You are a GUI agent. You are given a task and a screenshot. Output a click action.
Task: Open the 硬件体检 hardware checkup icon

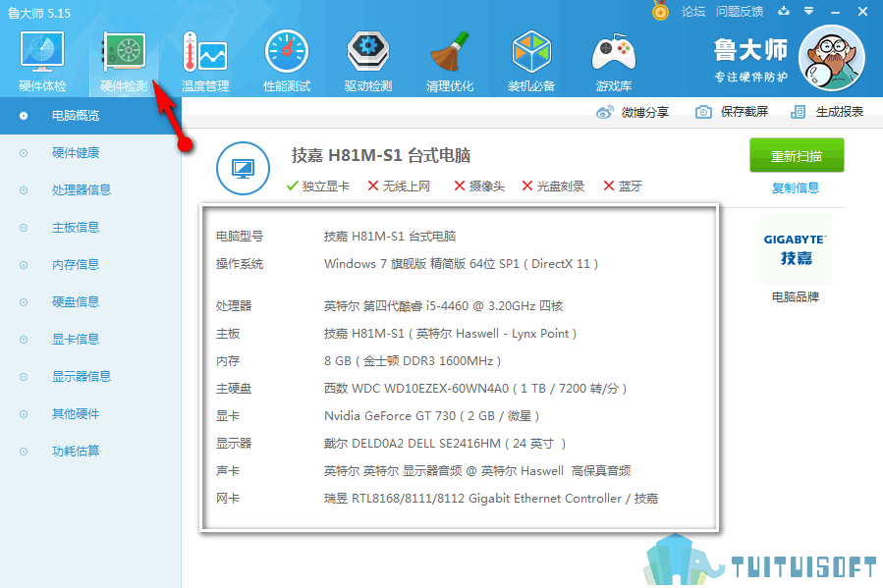pos(42,61)
